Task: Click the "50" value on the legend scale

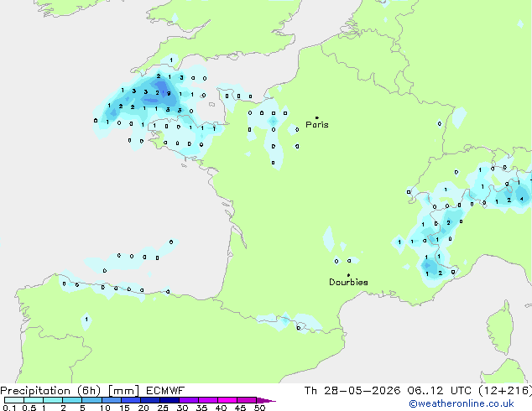Action: (x=259, y=408)
